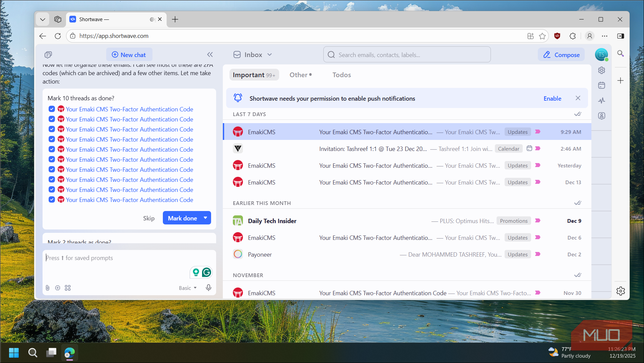Screen dimensions: 644x363
Task: Uncheck the last thread in Mark 10 threads list
Action: tap(52, 200)
